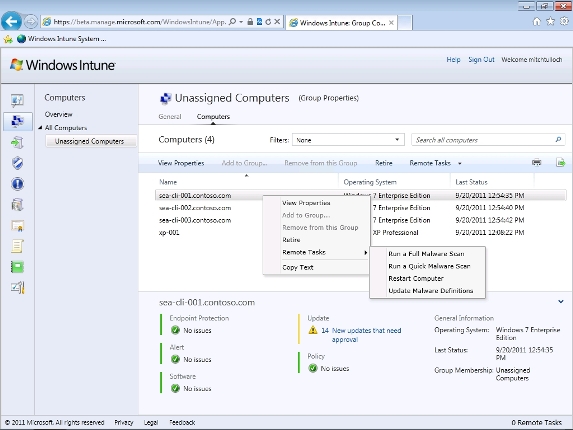
Task: Click the Last Status column header
Action: click(x=471, y=182)
